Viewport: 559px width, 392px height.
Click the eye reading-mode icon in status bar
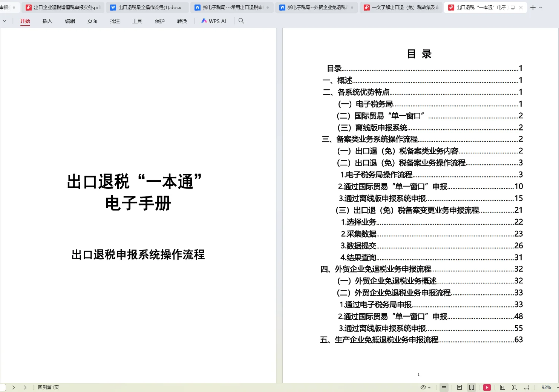tap(423, 387)
